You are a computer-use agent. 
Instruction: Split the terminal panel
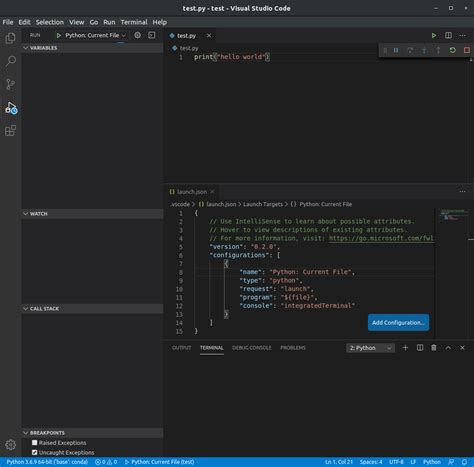pyautogui.click(x=420, y=348)
